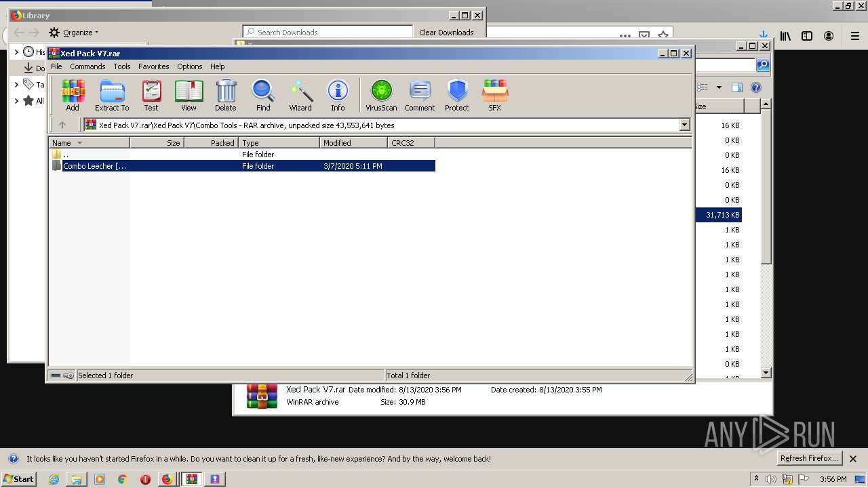The width and height of the screenshot is (868, 488).
Task: Toggle Firefox sidebar icon
Action: click(807, 36)
